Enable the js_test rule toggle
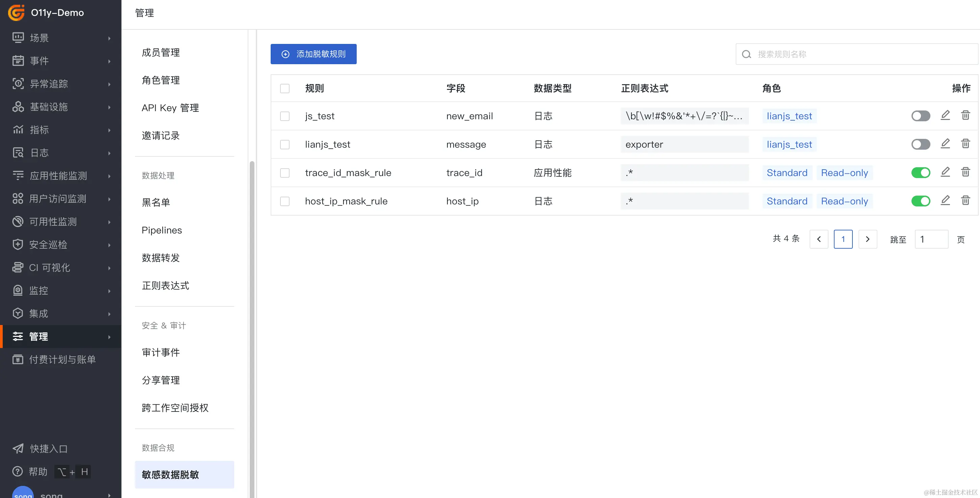980x498 pixels. coord(920,116)
